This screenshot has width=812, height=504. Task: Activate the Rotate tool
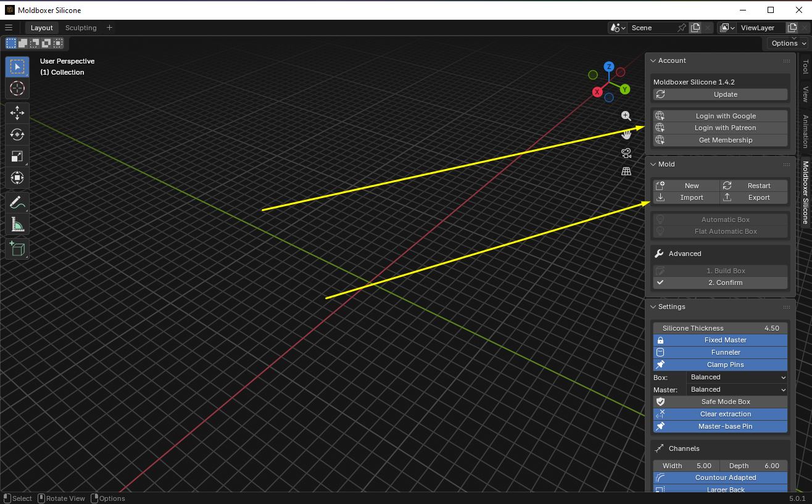pos(17,134)
